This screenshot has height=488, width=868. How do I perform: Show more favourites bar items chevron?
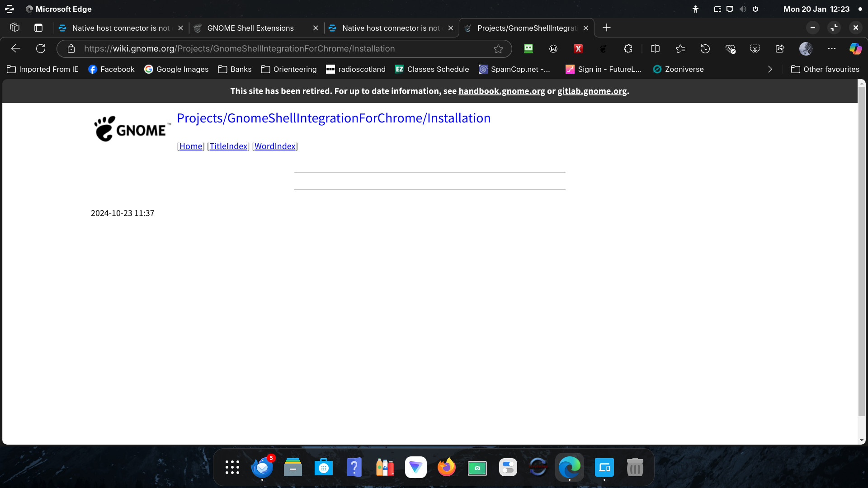coord(770,69)
